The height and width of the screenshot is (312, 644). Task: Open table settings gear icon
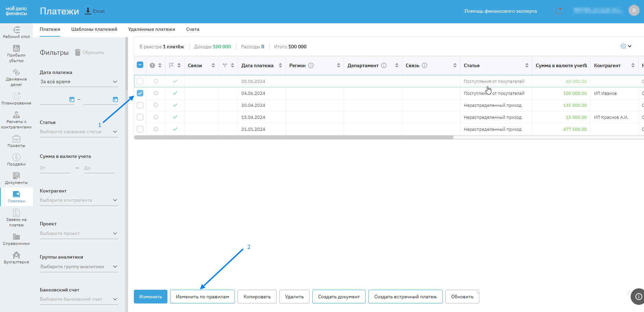(x=623, y=46)
